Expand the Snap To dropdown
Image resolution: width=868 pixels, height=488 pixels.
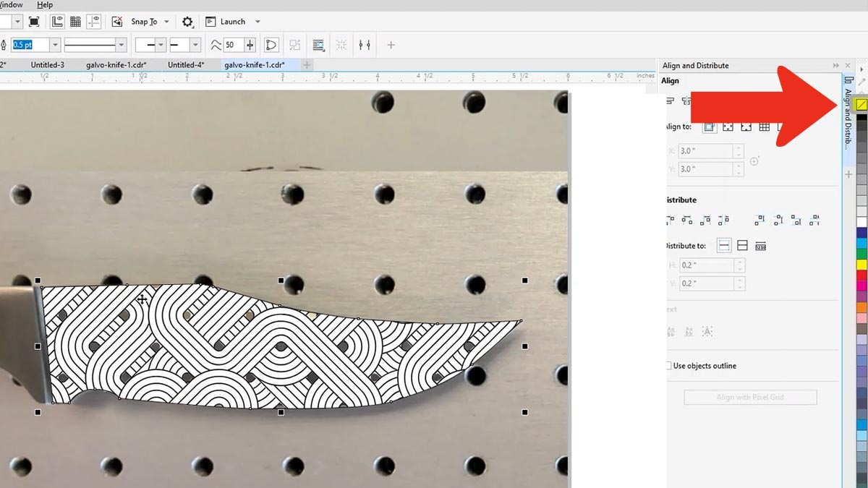pos(166,22)
